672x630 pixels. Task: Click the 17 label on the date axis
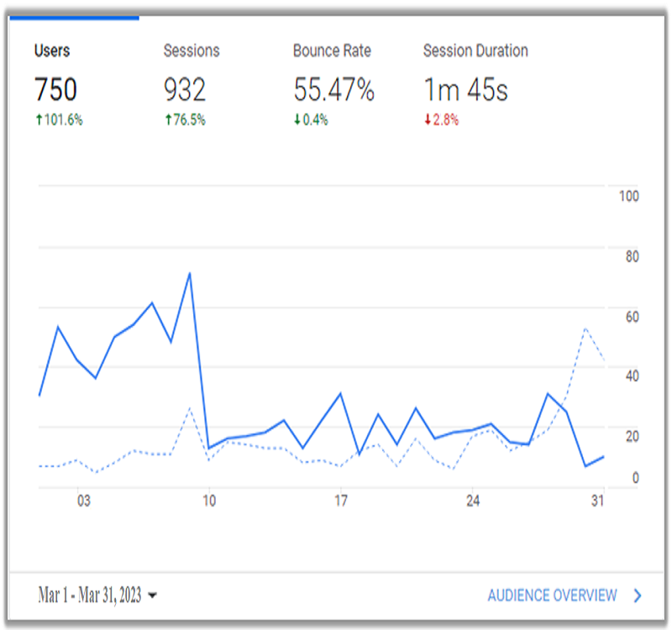(340, 501)
